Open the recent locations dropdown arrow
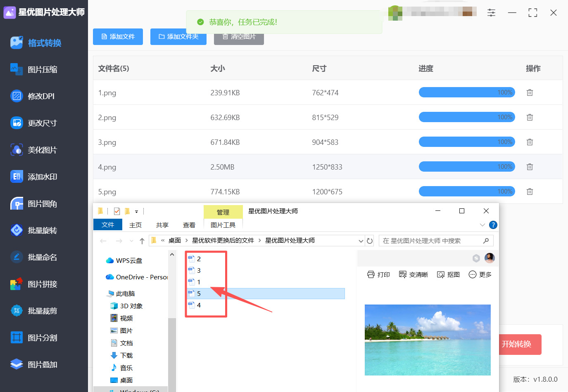 pos(131,241)
